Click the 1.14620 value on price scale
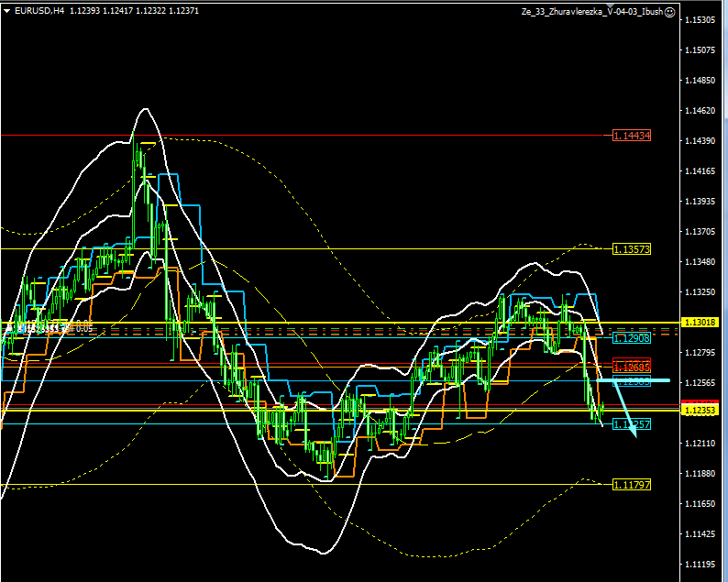 [x=700, y=111]
